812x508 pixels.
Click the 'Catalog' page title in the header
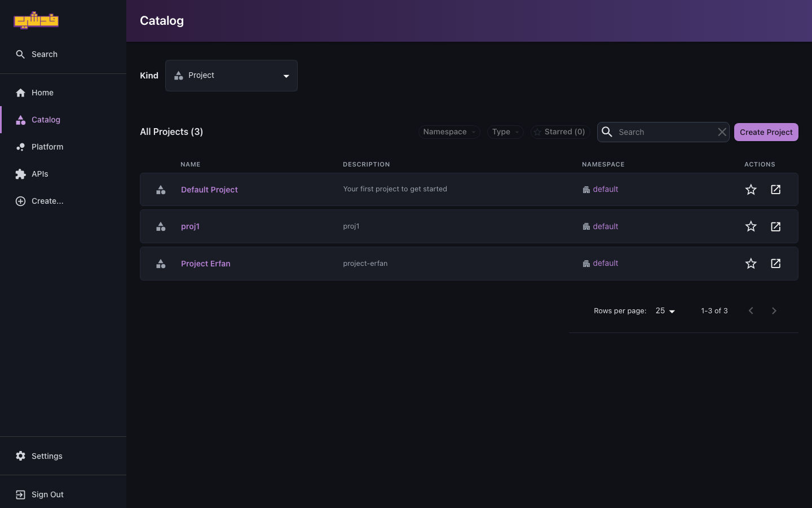pos(162,21)
